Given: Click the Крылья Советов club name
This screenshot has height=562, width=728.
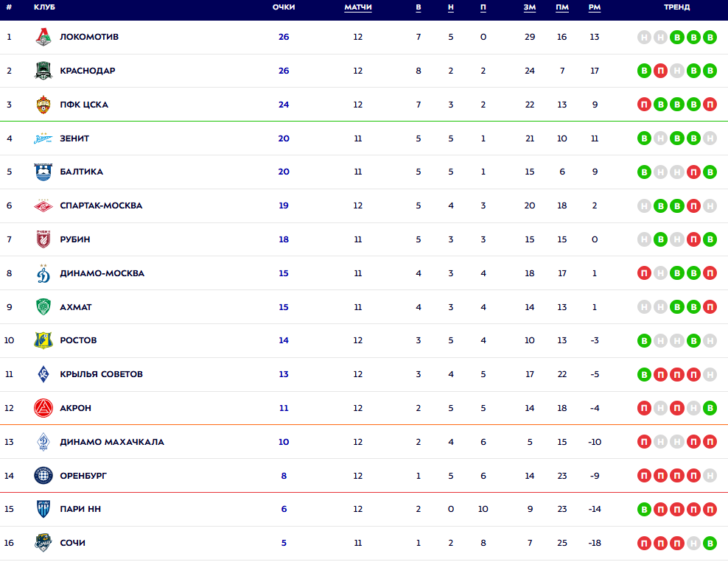Looking at the screenshot, I should (x=101, y=374).
